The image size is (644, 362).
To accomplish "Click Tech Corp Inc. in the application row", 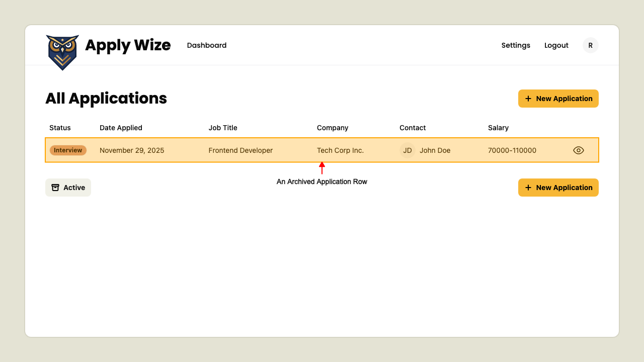I will (340, 150).
